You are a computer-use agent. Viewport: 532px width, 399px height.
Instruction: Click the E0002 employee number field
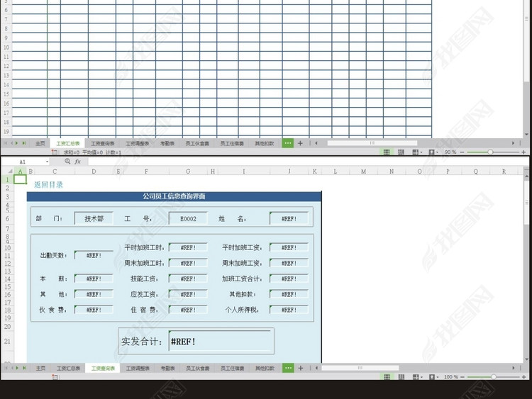pos(188,219)
